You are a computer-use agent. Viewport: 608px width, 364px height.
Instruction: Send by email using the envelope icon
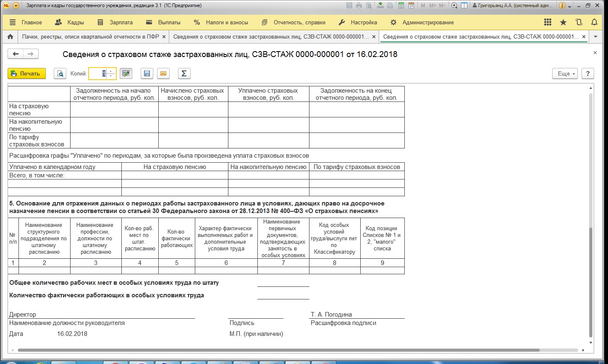point(163,74)
